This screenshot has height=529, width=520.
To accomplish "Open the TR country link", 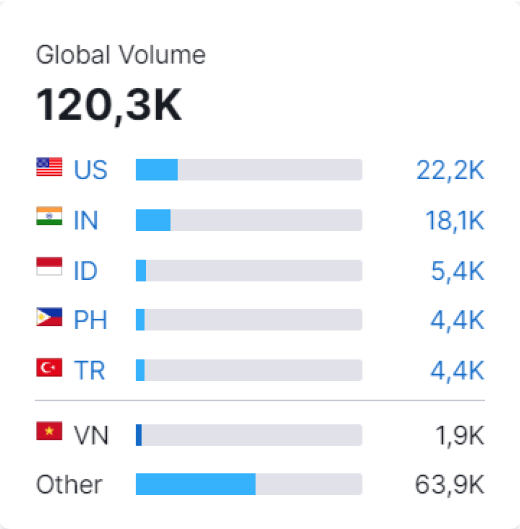I will (89, 370).
